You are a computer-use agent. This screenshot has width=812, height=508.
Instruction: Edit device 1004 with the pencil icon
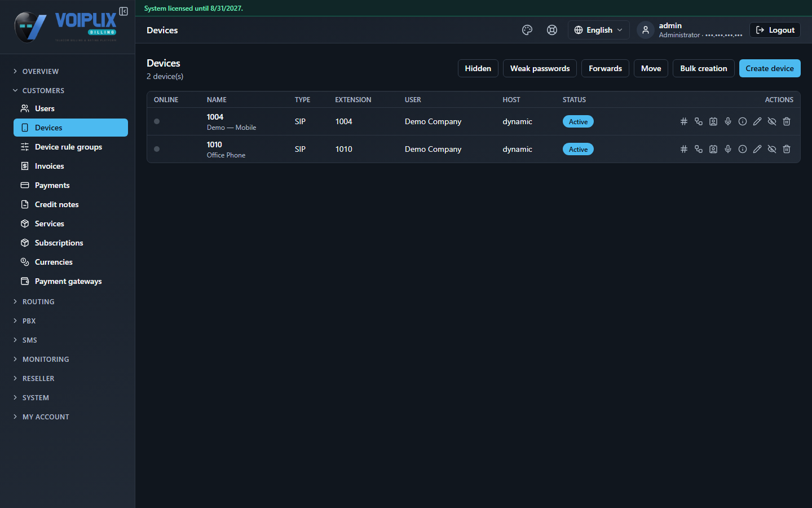tap(757, 121)
